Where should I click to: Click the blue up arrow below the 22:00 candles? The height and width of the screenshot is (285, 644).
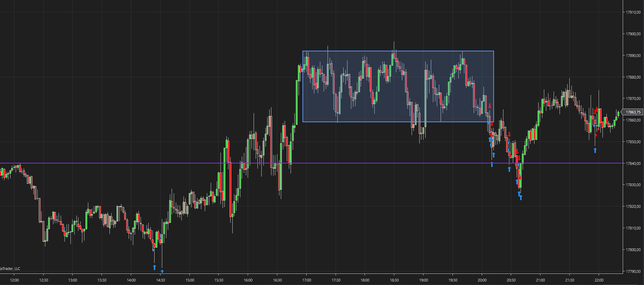pos(595,150)
